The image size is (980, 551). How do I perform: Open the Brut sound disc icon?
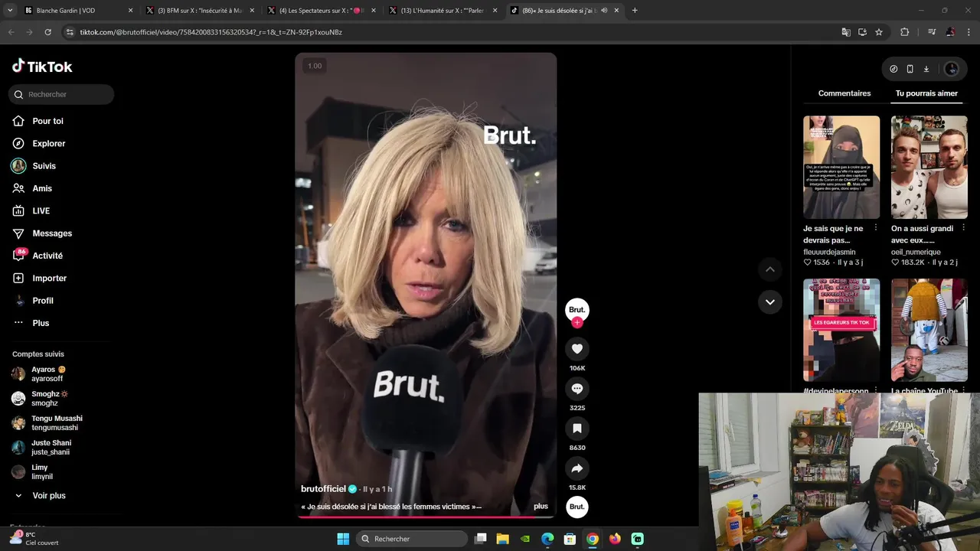coord(577,507)
